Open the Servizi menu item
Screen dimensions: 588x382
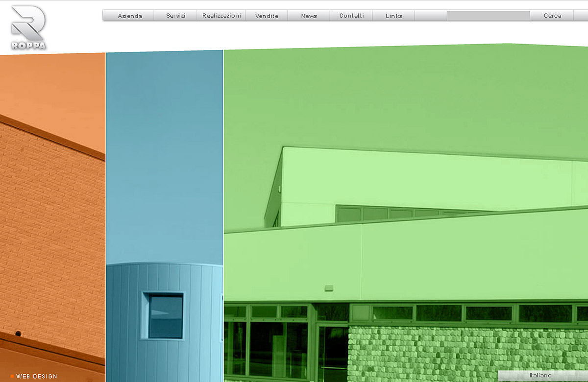[x=176, y=16]
